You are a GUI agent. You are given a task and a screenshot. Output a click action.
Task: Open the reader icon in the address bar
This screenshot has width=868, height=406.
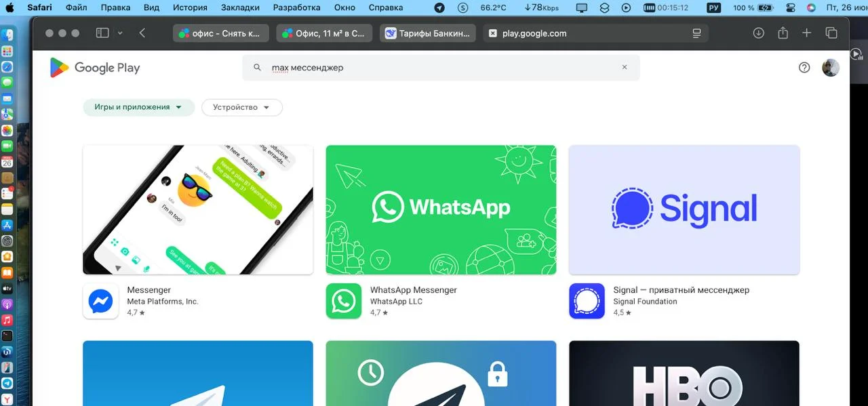point(696,33)
